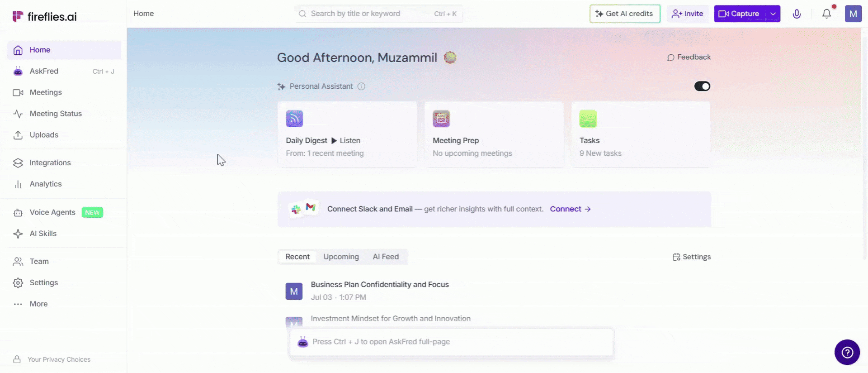Click the Meeting Prep calendar icon

pyautogui.click(x=441, y=119)
